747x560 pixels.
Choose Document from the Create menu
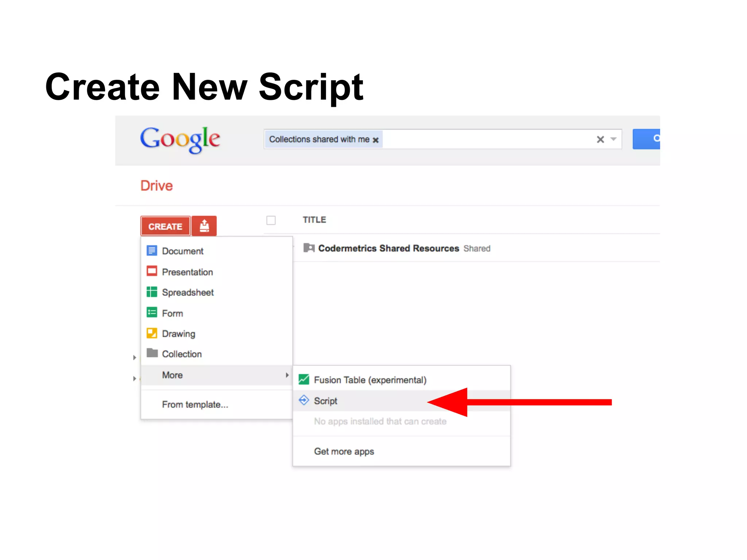tap(217, 251)
